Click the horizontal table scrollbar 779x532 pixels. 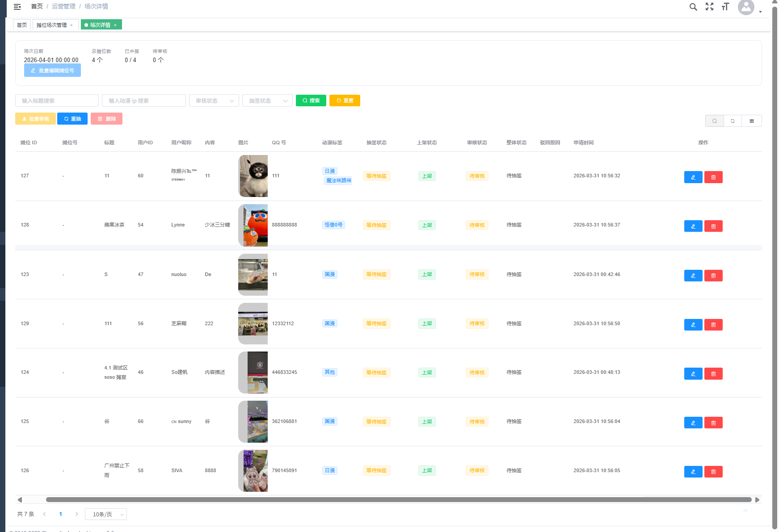click(398, 500)
